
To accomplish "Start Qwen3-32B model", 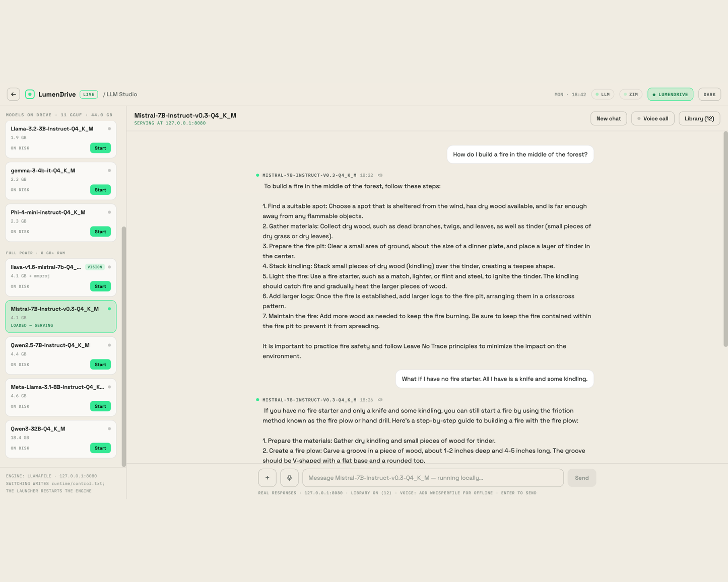I will 100,448.
